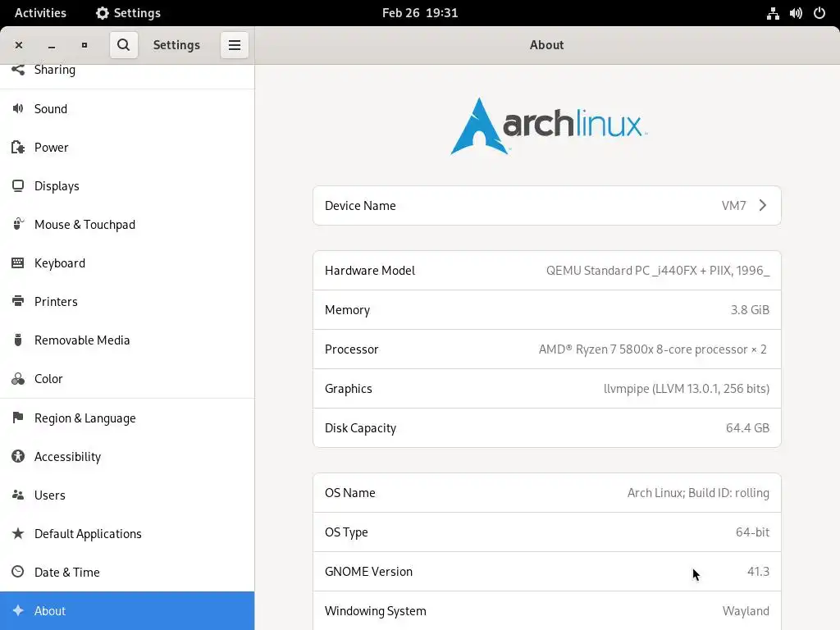Minimize the Settings window
Image resolution: width=840 pixels, height=630 pixels.
(x=52, y=45)
